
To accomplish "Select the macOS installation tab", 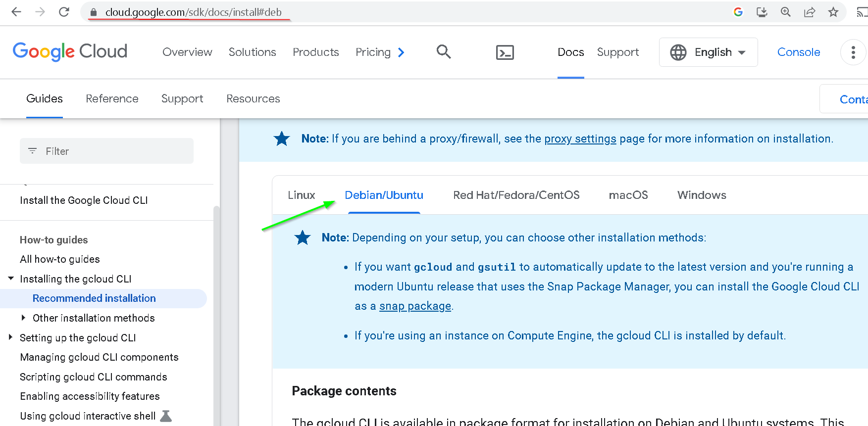I will click(x=628, y=195).
